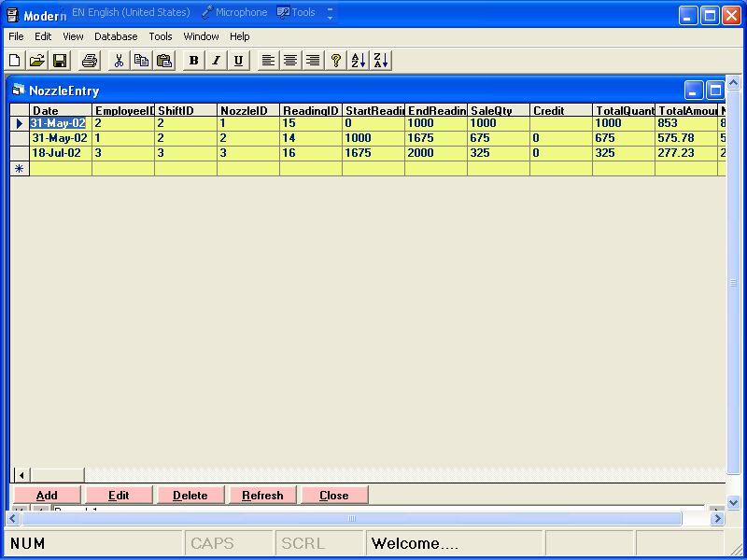Open a file with the folder icon

[37, 61]
